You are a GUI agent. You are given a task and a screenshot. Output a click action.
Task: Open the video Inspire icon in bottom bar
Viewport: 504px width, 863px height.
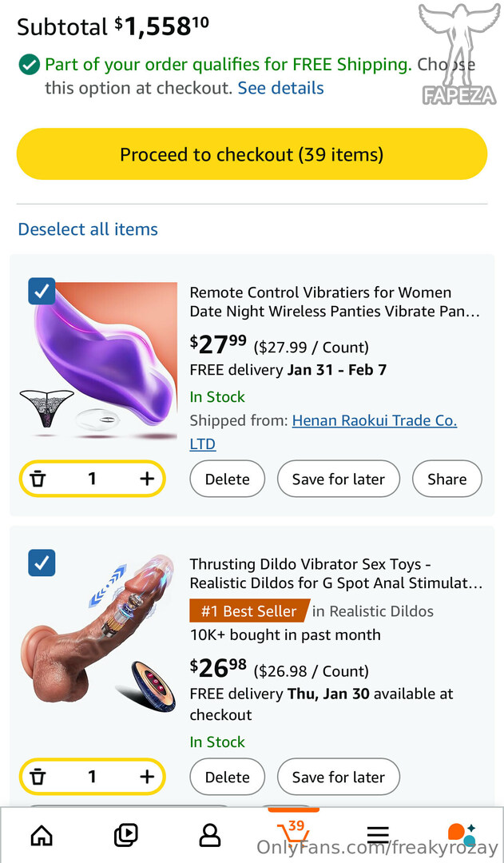125,835
